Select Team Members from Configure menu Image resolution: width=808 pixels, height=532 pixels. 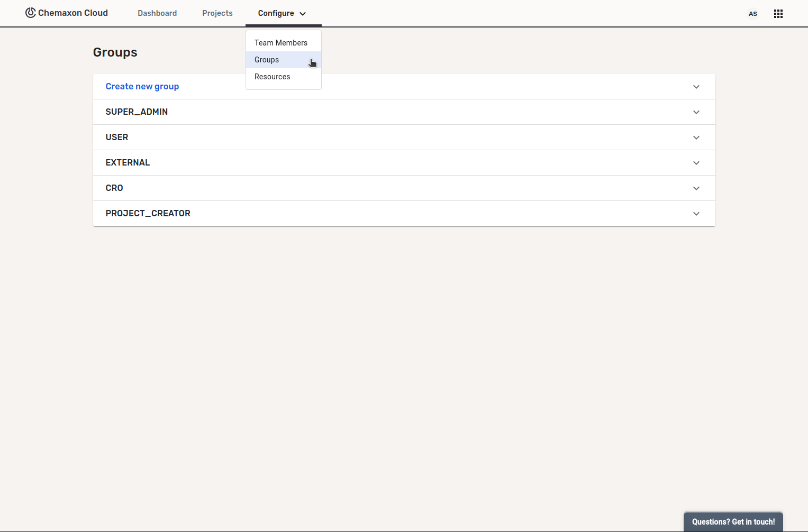point(280,43)
